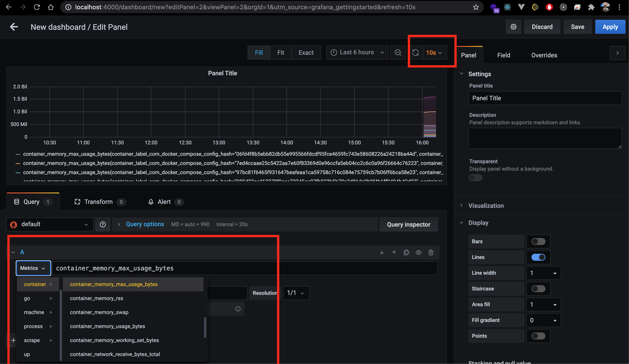Open the Last 6 hours time picker
629x364 pixels.
[357, 53]
